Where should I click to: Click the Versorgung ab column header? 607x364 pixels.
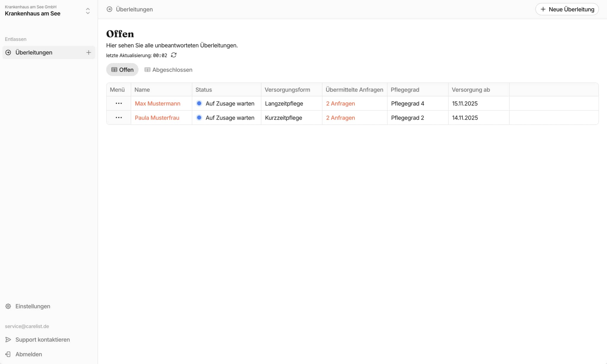pyautogui.click(x=471, y=90)
